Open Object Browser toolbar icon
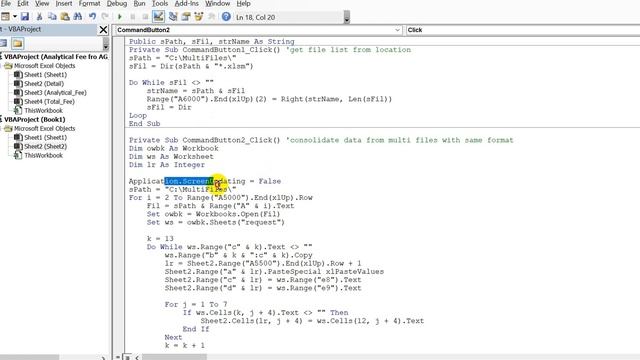Image resolution: width=640 pixels, height=360 pixels. pyautogui.click(x=199, y=17)
